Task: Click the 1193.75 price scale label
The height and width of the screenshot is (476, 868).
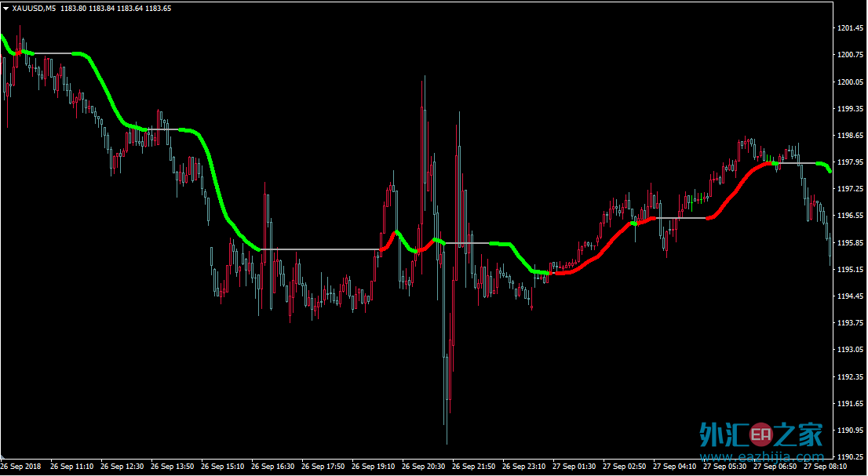Action: tap(852, 323)
